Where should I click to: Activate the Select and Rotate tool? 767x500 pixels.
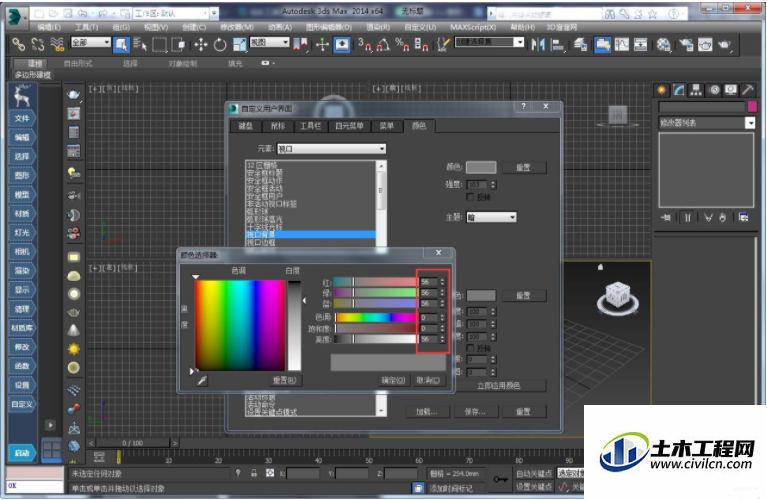pos(220,45)
